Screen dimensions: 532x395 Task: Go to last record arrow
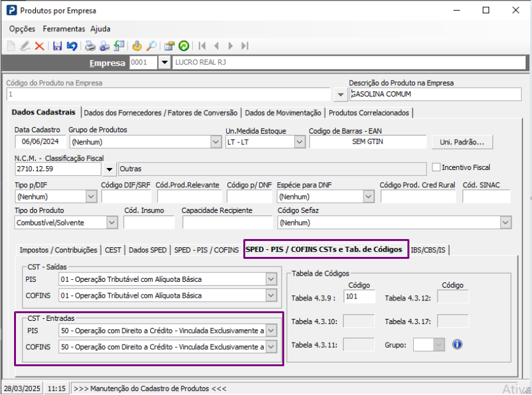pos(245,46)
